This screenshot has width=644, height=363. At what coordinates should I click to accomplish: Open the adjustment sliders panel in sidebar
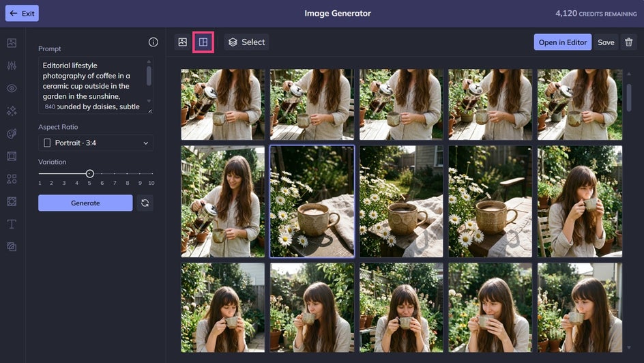tap(12, 66)
